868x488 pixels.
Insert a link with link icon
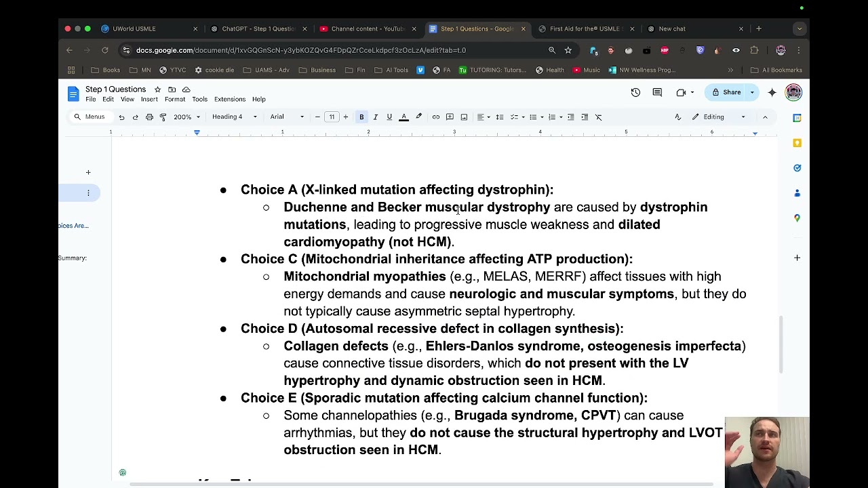pos(436,117)
